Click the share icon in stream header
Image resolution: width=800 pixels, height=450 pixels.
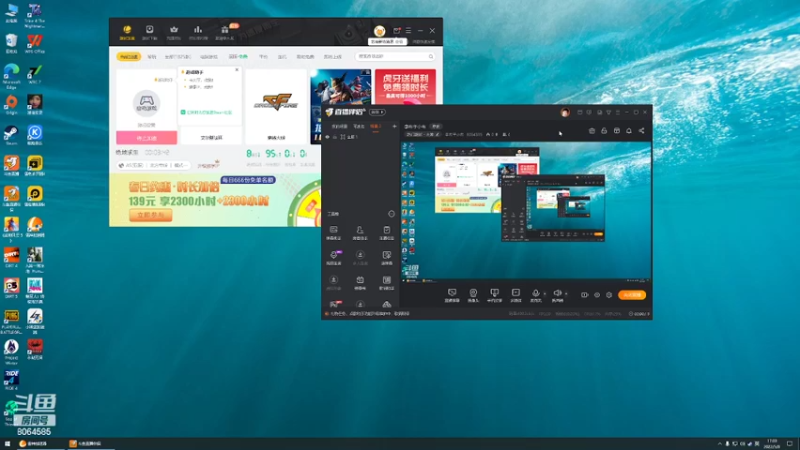(x=641, y=131)
